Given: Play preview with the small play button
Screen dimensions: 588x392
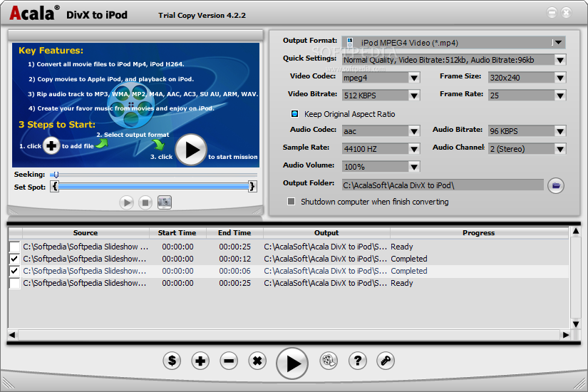Looking at the screenshot, I should 126,202.
